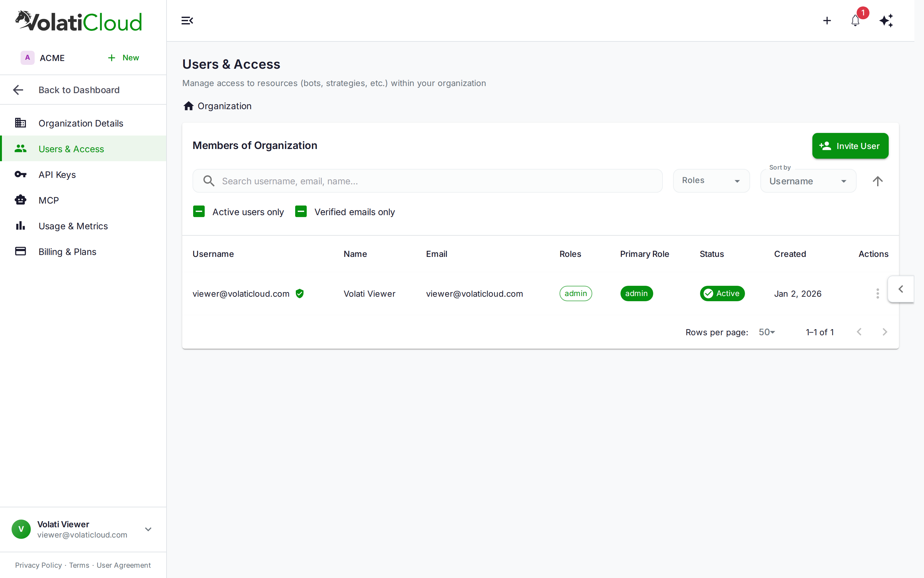Viewport: 924px width, 578px height.
Task: Collapse the sidebar menu icon
Action: click(187, 21)
